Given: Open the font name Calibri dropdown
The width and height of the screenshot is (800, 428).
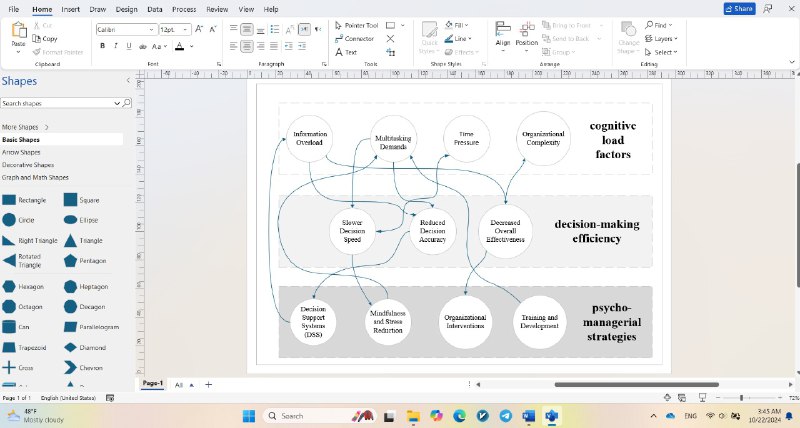Looking at the screenshot, I should (151, 30).
